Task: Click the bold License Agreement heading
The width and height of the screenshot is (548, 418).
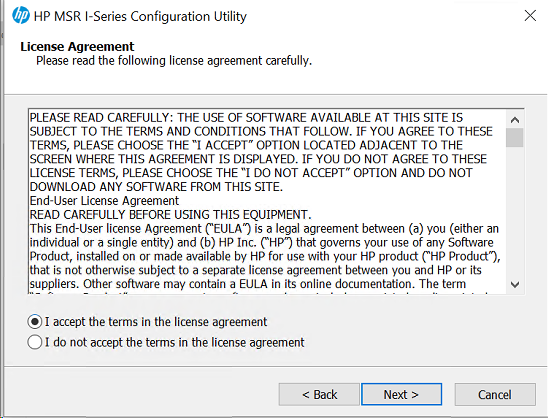Action: point(77,46)
